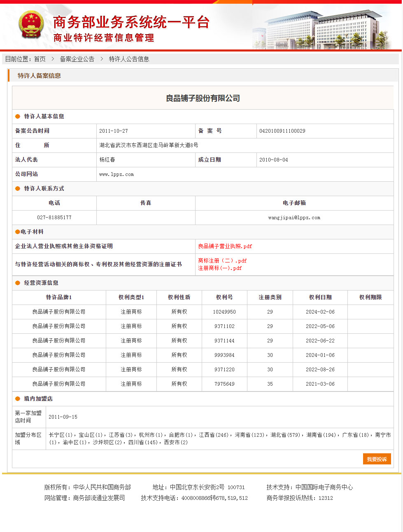403x532 pixels.
Task: Select the trademark number 9371144
Action: 224,341
